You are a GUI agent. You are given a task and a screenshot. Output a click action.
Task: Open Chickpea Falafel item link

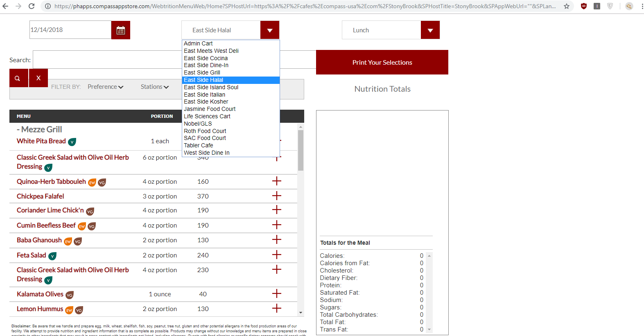[40, 196]
